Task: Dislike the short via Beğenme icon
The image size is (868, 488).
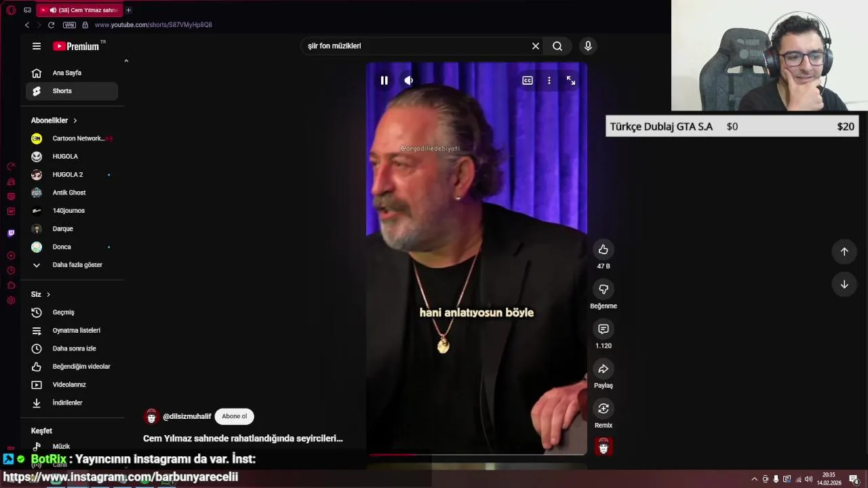Action: pyautogui.click(x=603, y=289)
